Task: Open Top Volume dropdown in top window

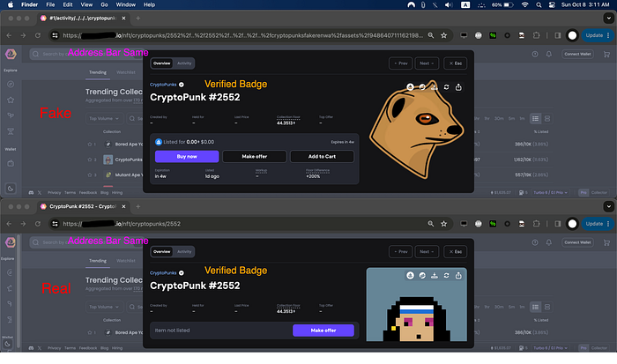Action: (104, 118)
